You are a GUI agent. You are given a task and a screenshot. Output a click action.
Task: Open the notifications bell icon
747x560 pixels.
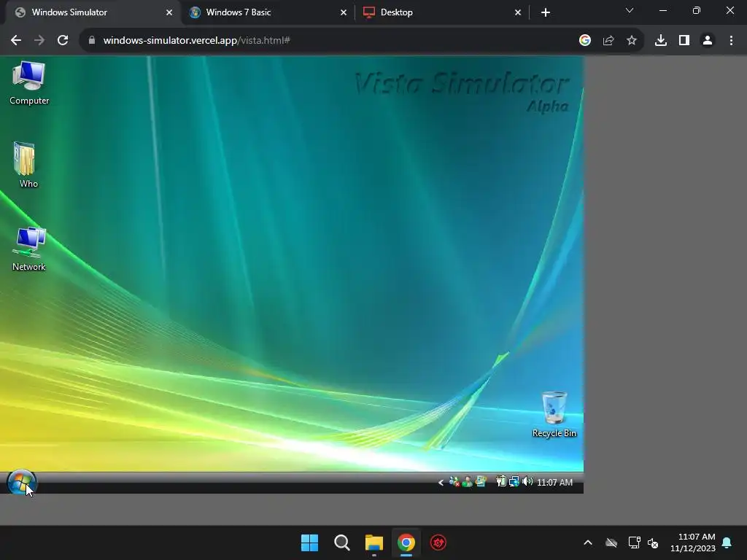click(x=727, y=542)
